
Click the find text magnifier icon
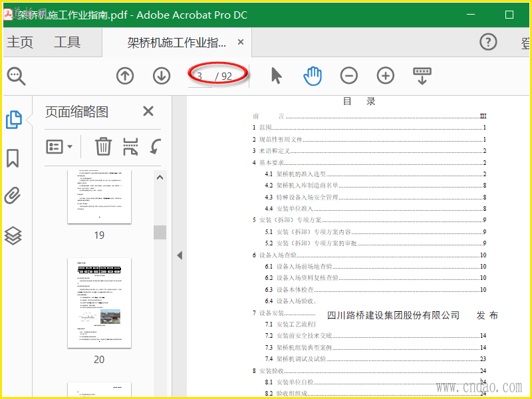pos(16,76)
